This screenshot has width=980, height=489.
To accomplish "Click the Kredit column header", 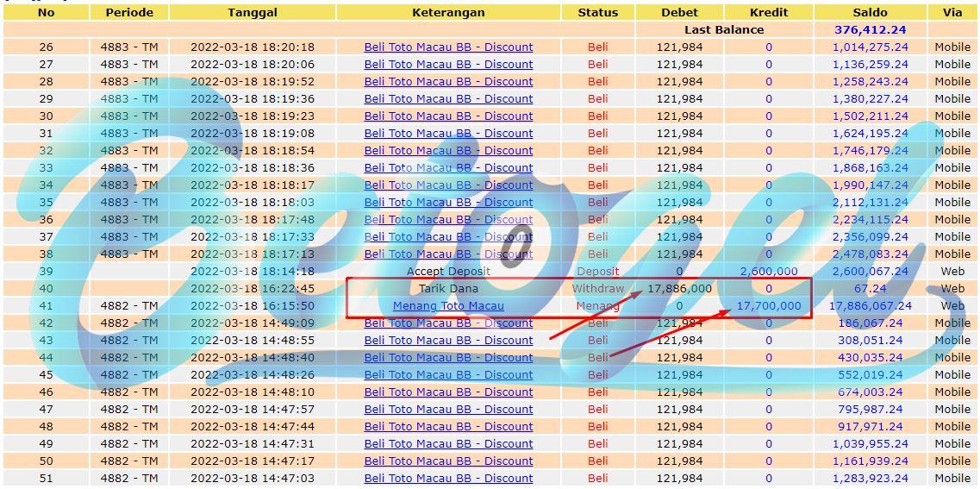I will pyautogui.click(x=769, y=13).
